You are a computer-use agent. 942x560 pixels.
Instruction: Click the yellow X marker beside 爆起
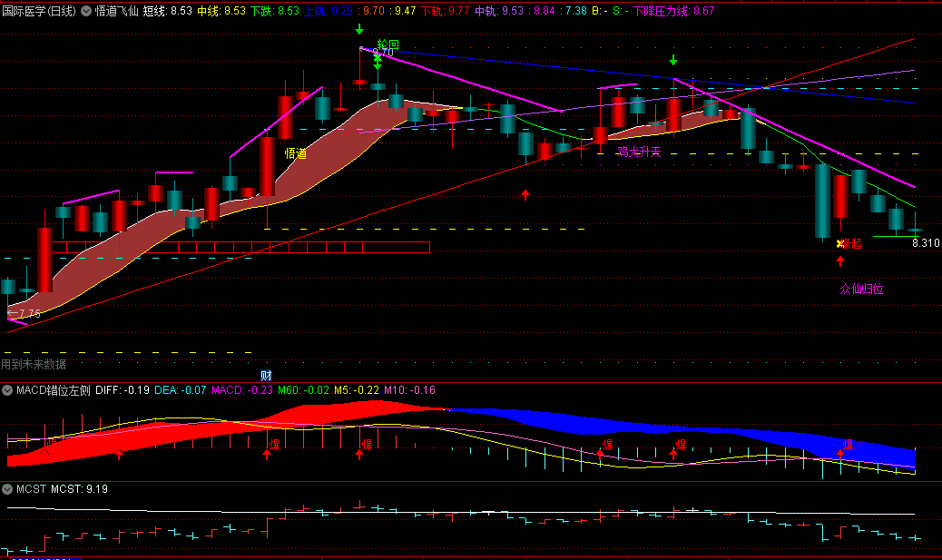click(x=839, y=243)
